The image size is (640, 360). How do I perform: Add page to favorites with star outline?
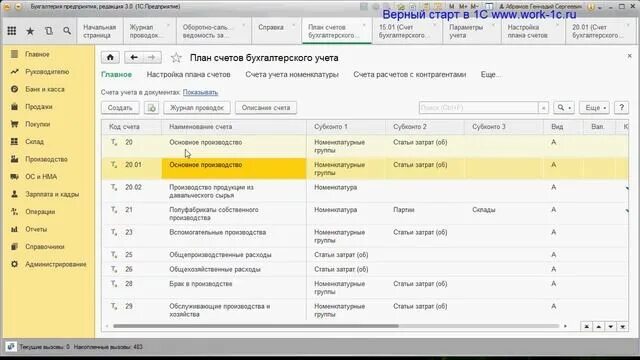176,58
